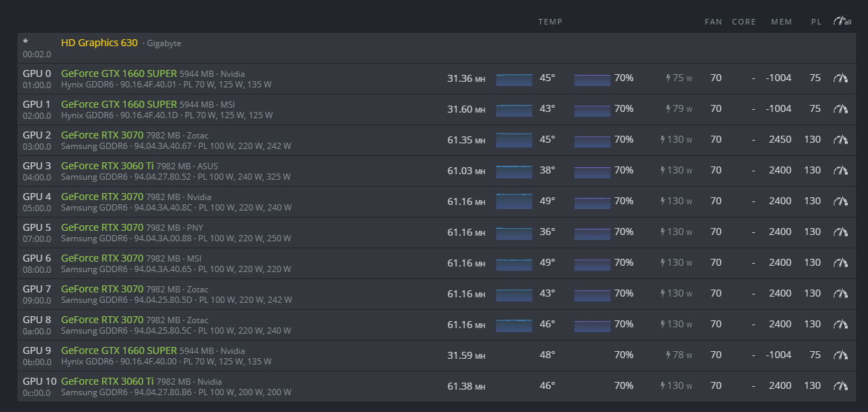
Task: Click GPU 0 GeForce GTX 1660 SUPER name
Action: pos(119,73)
